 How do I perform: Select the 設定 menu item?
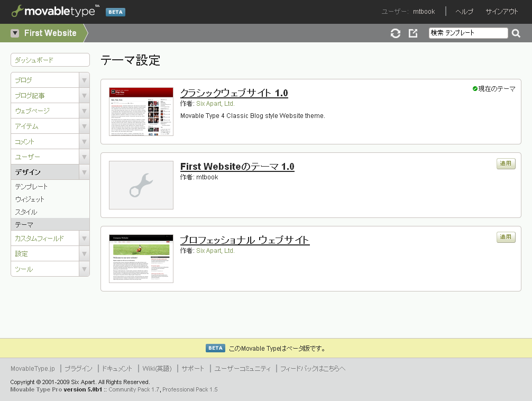45,253
